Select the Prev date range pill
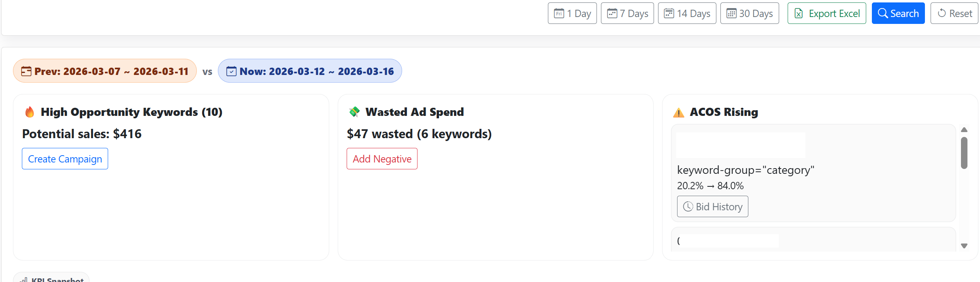The width and height of the screenshot is (980, 282). [105, 71]
